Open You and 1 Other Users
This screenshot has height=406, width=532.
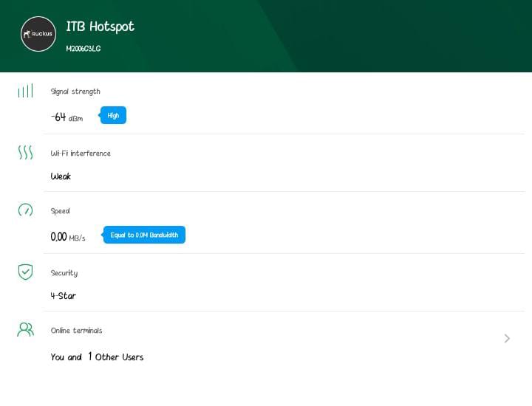[x=97, y=357]
